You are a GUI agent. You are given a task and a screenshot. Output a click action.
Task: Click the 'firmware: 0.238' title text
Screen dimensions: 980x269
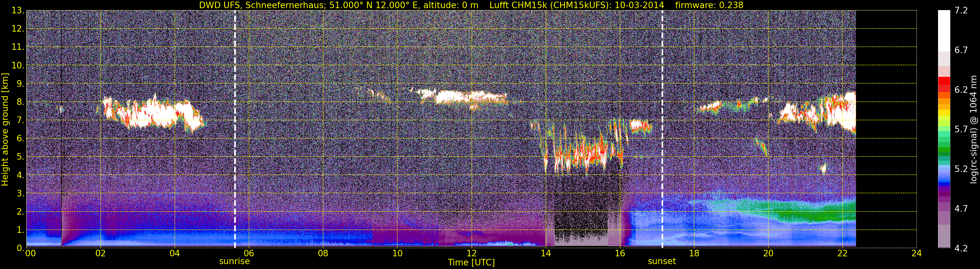pos(709,5)
